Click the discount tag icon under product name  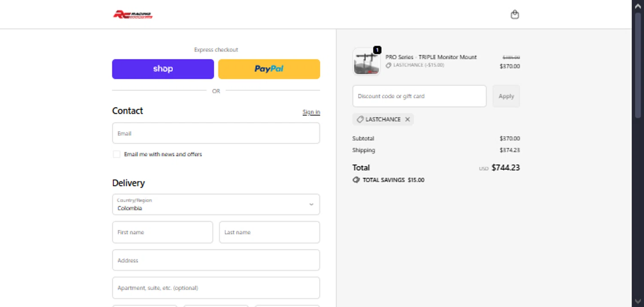click(388, 65)
